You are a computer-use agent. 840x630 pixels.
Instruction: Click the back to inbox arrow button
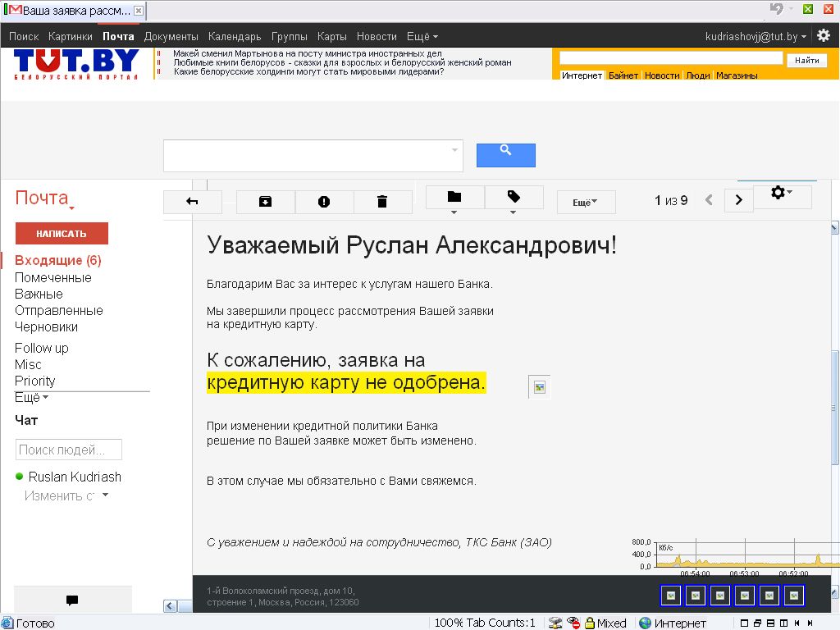(x=192, y=202)
